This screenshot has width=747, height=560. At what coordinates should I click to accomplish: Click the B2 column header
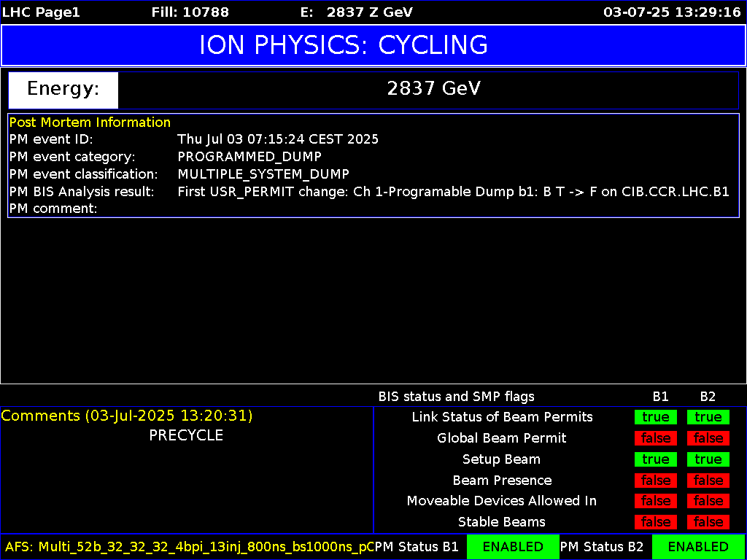pyautogui.click(x=708, y=397)
